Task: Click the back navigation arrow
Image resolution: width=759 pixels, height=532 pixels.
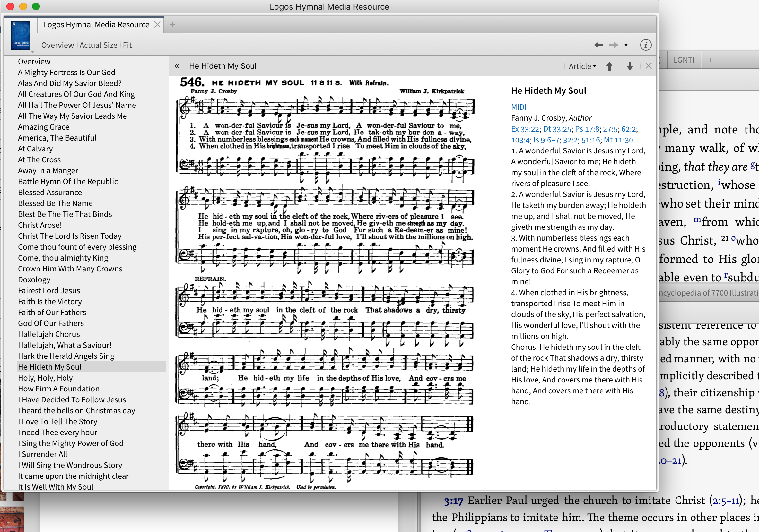Action: 598,45
